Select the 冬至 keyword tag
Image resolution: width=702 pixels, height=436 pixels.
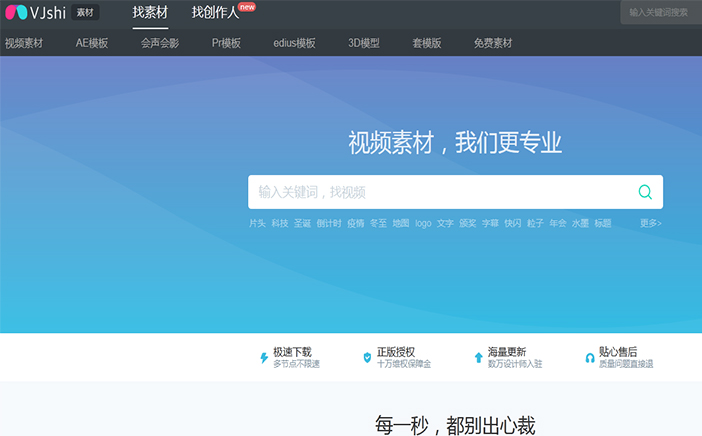pyautogui.click(x=378, y=223)
